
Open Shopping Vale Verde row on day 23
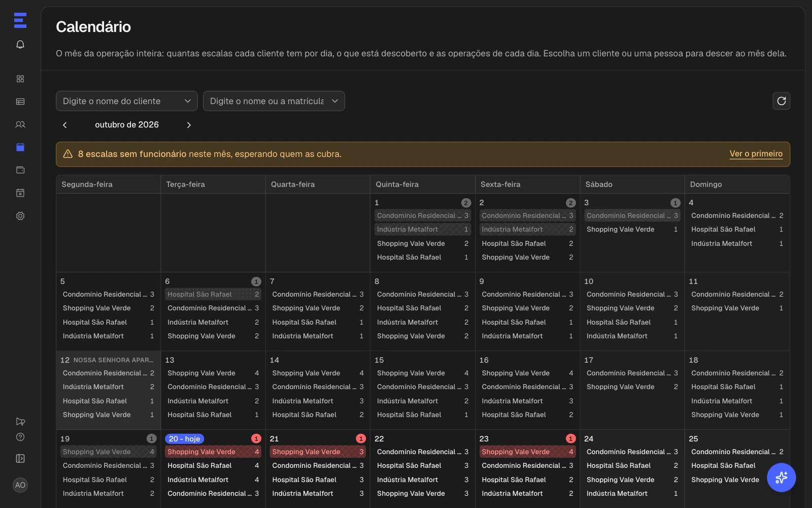pyautogui.click(x=528, y=452)
